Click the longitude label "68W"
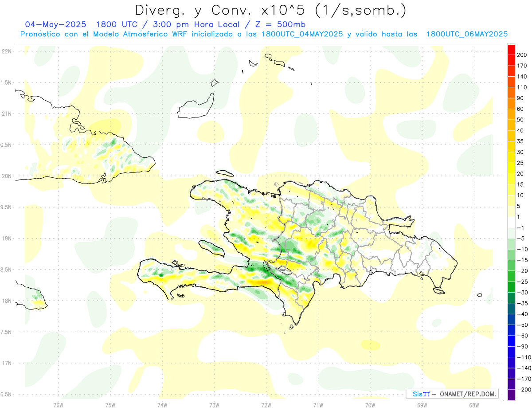The image size is (532, 411). tap(474, 405)
